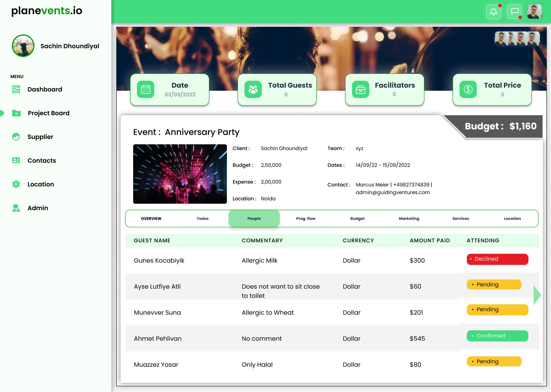Click the Currency column header
This screenshot has width=551, height=392.
tap(358, 240)
